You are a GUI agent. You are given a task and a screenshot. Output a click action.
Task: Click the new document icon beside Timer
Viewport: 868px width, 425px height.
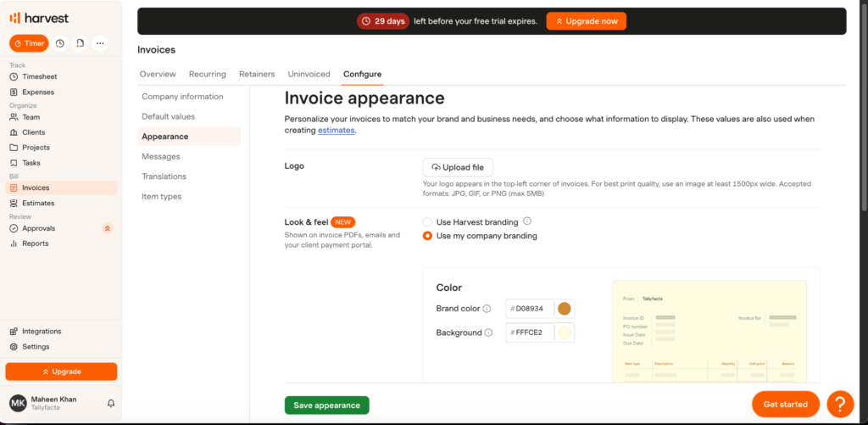(81, 43)
